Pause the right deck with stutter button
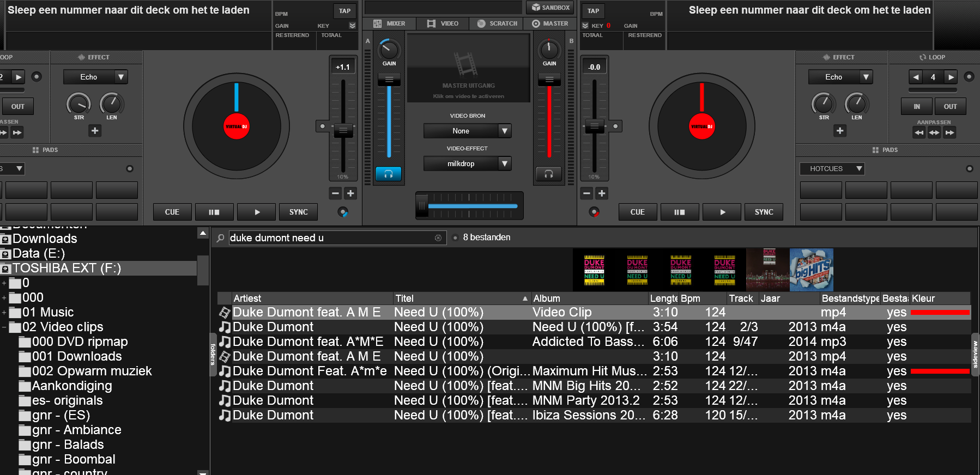This screenshot has width=980, height=475. pos(680,212)
